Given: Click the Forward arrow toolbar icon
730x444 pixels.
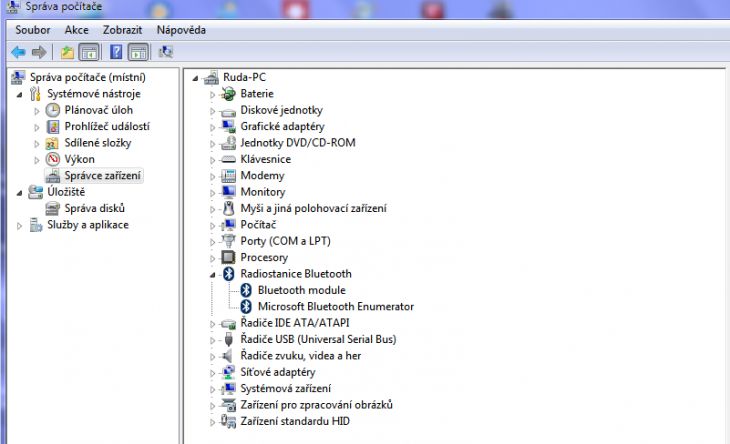Looking at the screenshot, I should coord(39,52).
